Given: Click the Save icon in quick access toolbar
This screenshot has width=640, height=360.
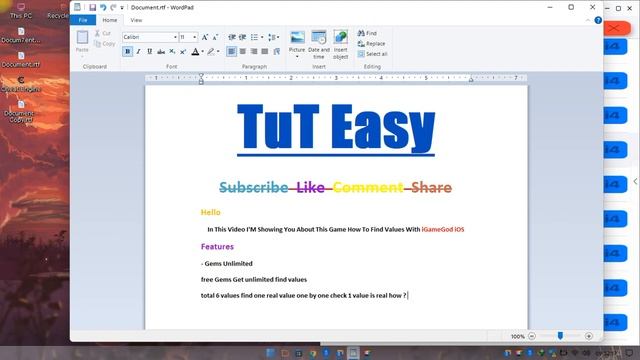Looking at the screenshot, I should [x=93, y=7].
